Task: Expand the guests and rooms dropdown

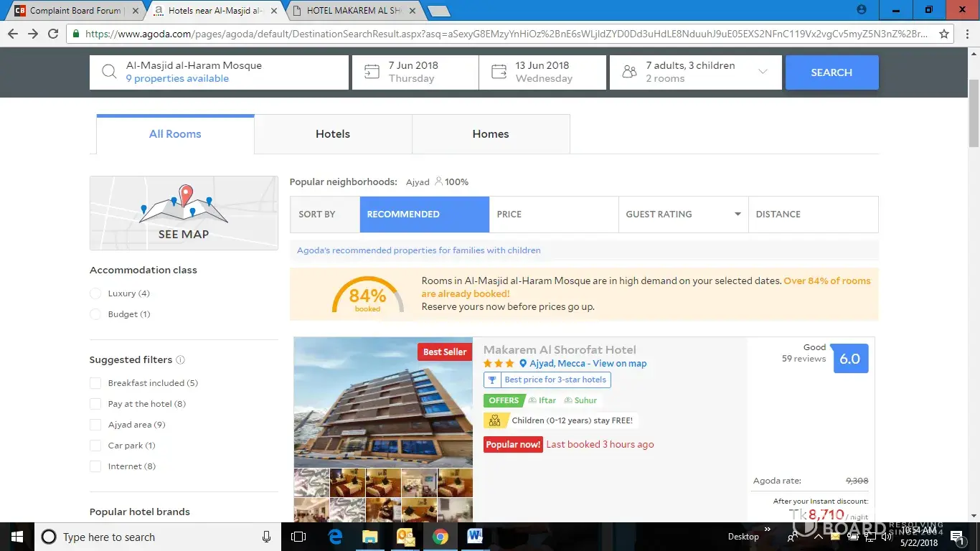Action: 763,72
